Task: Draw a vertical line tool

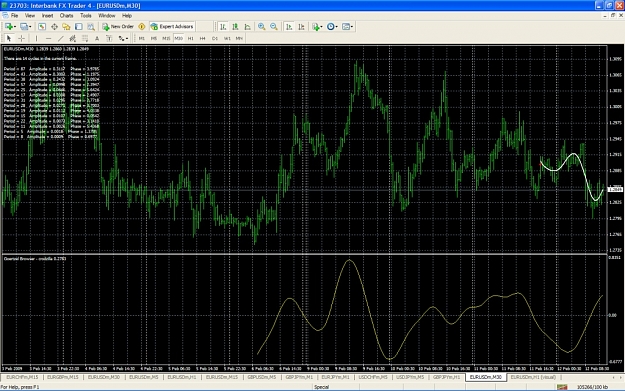Action: [36, 38]
